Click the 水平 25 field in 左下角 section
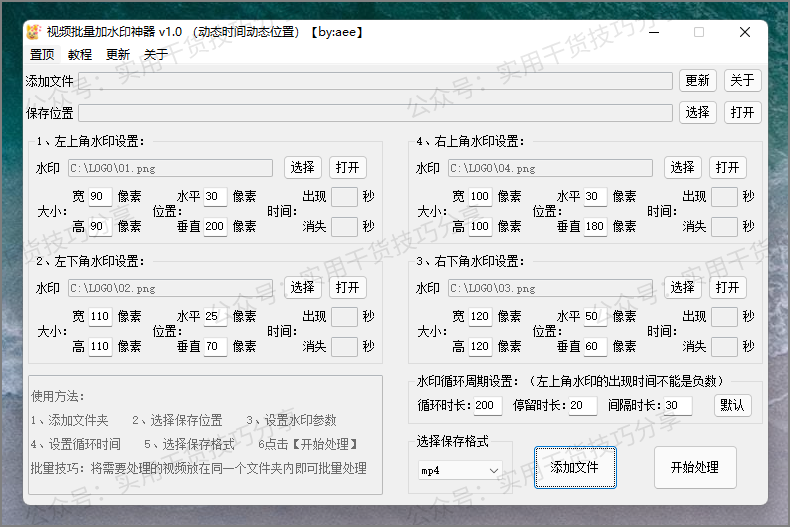Screen dimensions: 790x527 (215, 316)
